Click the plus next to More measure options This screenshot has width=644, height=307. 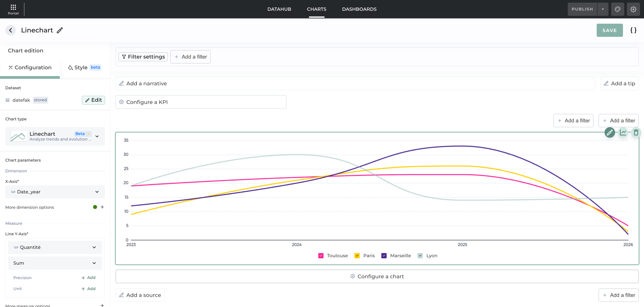point(102,305)
